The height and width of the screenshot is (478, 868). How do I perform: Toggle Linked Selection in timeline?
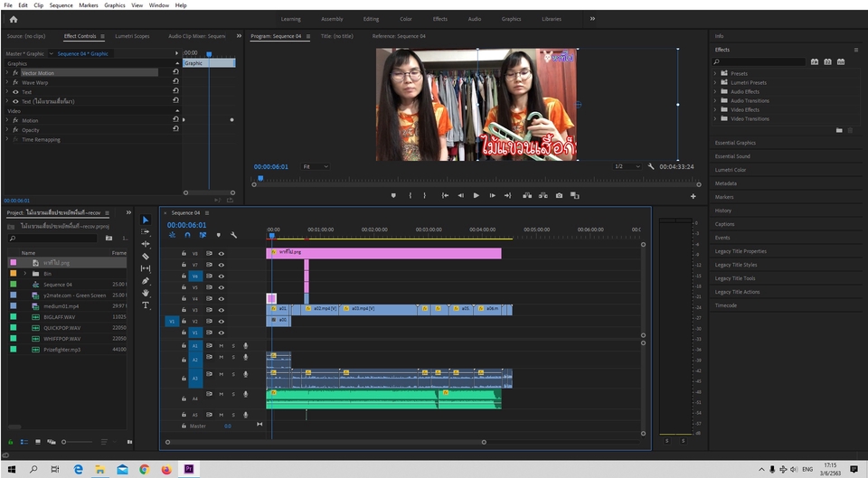pos(203,235)
